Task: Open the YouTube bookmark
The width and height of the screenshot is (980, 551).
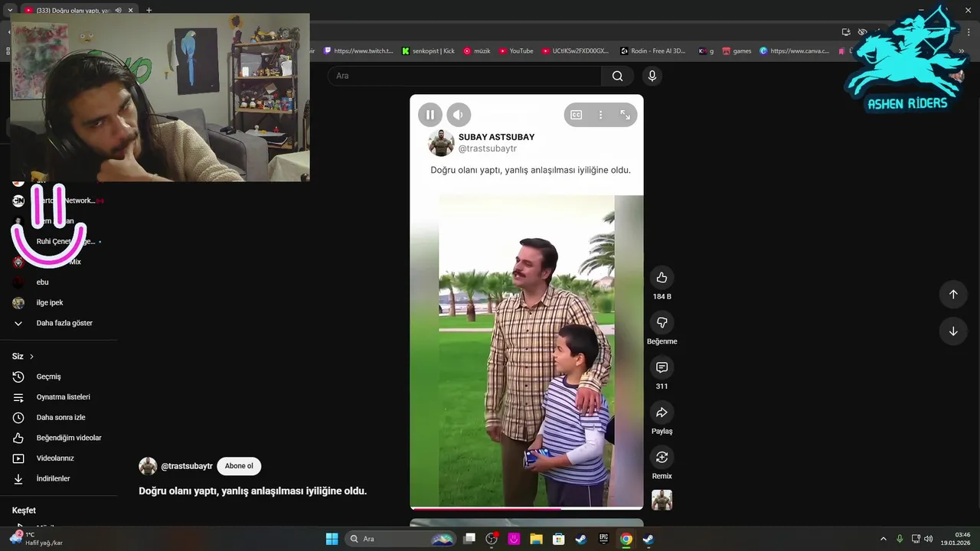Action: click(x=516, y=51)
